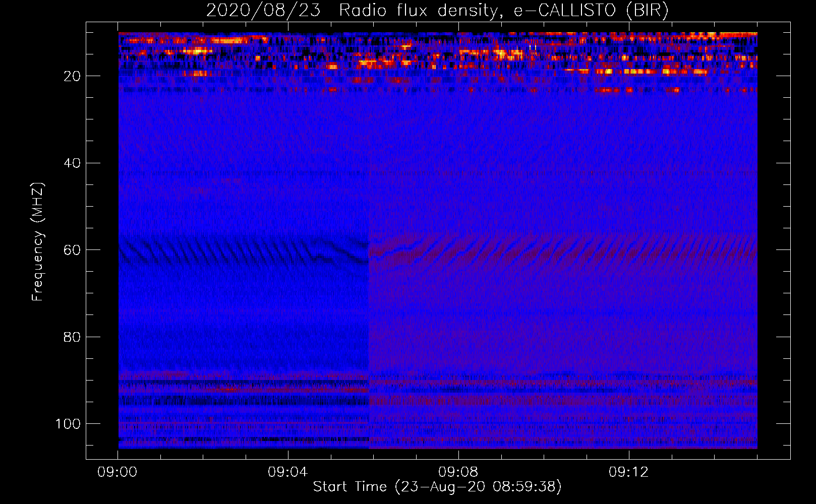Click the '09:08' time tick label

click(x=458, y=472)
